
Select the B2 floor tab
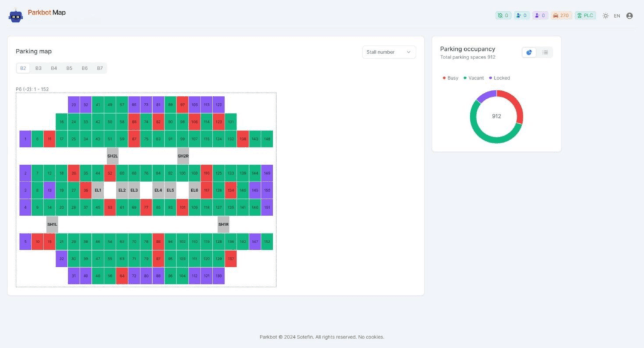(23, 68)
